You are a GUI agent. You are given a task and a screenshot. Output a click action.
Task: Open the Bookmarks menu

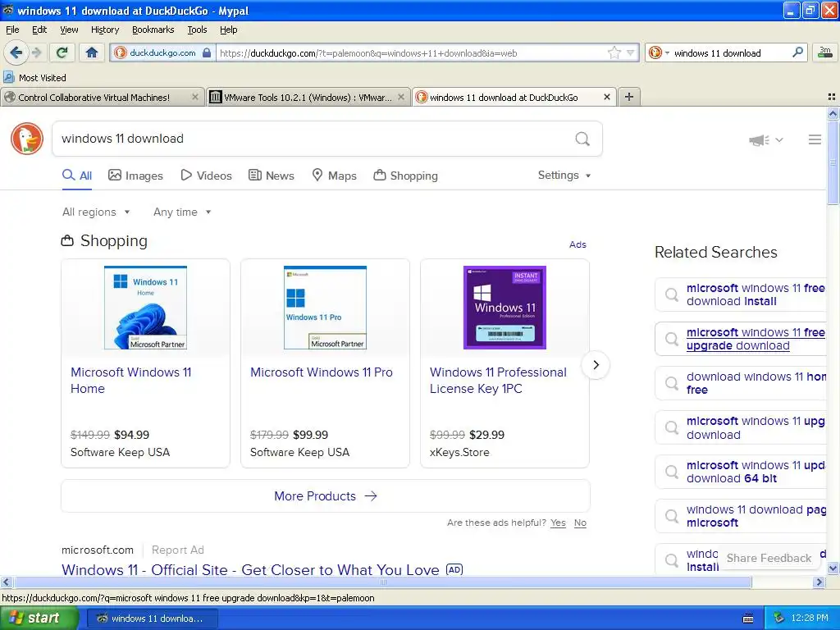tap(153, 30)
